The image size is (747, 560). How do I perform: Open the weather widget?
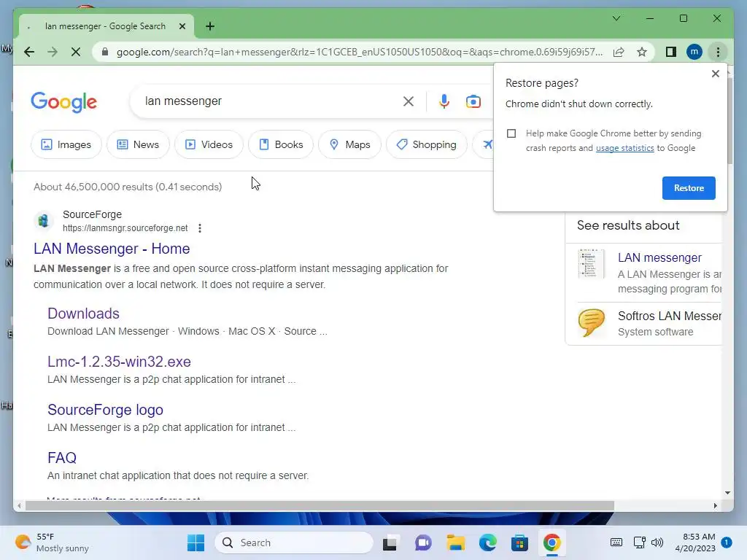(x=52, y=542)
